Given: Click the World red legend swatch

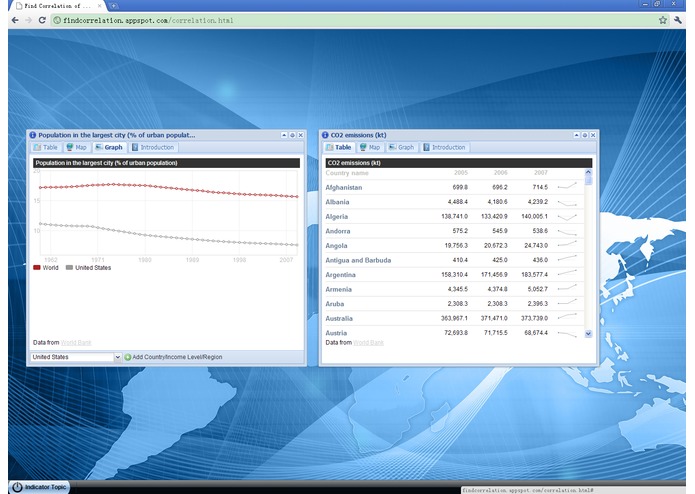Looking at the screenshot, I should [37, 268].
